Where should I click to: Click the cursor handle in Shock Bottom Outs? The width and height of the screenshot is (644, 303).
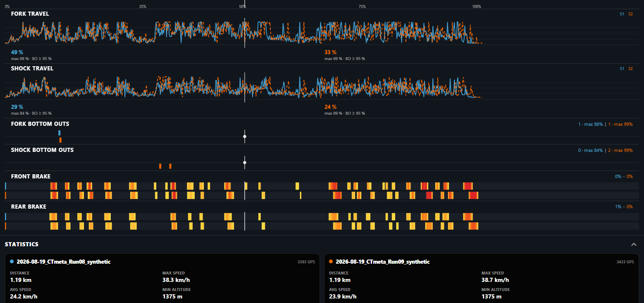245,162
